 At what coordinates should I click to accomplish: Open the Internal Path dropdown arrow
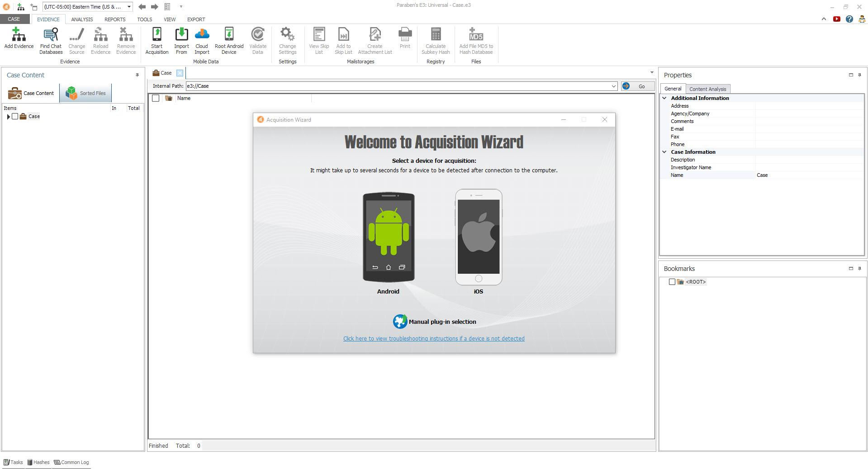point(613,86)
